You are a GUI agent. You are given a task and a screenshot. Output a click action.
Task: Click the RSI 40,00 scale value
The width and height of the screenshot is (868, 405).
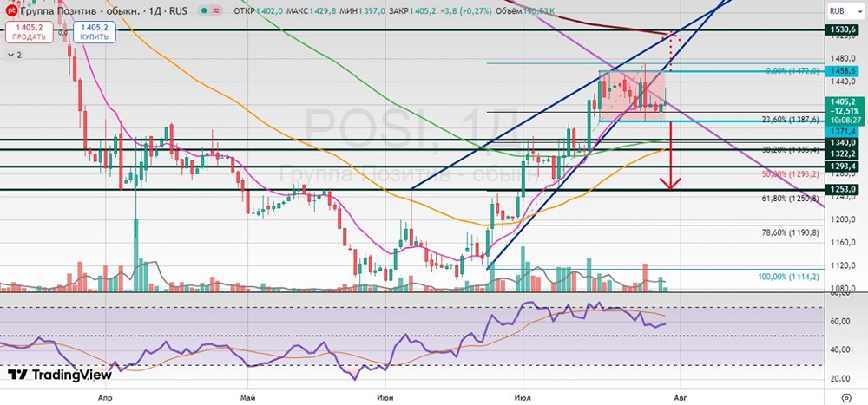[840, 349]
